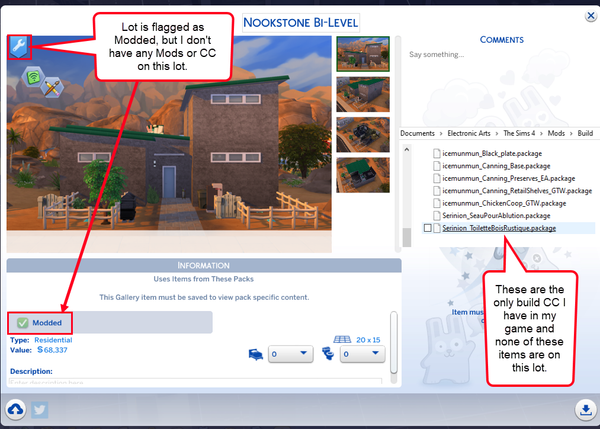Toggle the Modded checkbox
This screenshot has height=429, width=600.
(23, 323)
